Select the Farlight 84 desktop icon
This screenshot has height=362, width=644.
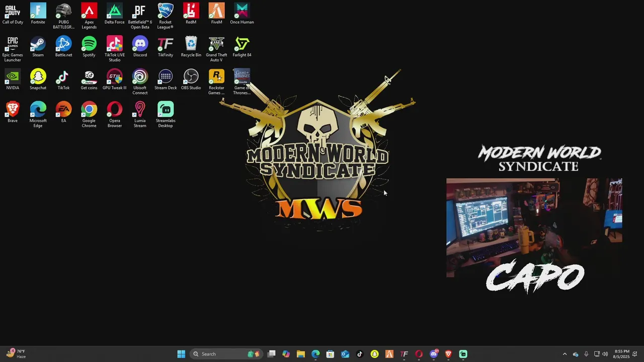point(242,47)
